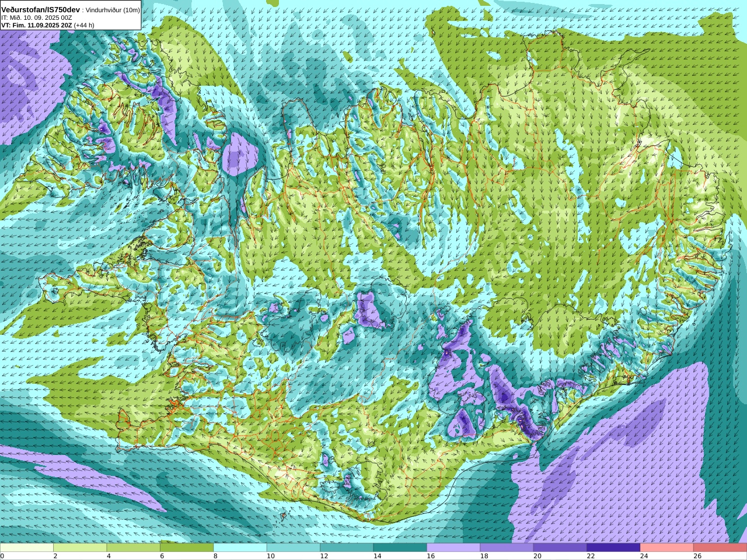747x560 pixels.
Task: Click the '16' label on the legend scale
Action: (431, 556)
